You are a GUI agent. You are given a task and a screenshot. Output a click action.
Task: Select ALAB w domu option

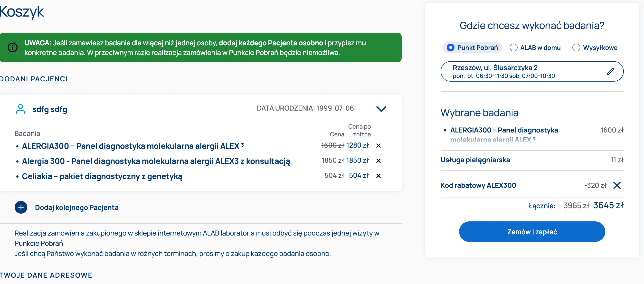point(513,47)
